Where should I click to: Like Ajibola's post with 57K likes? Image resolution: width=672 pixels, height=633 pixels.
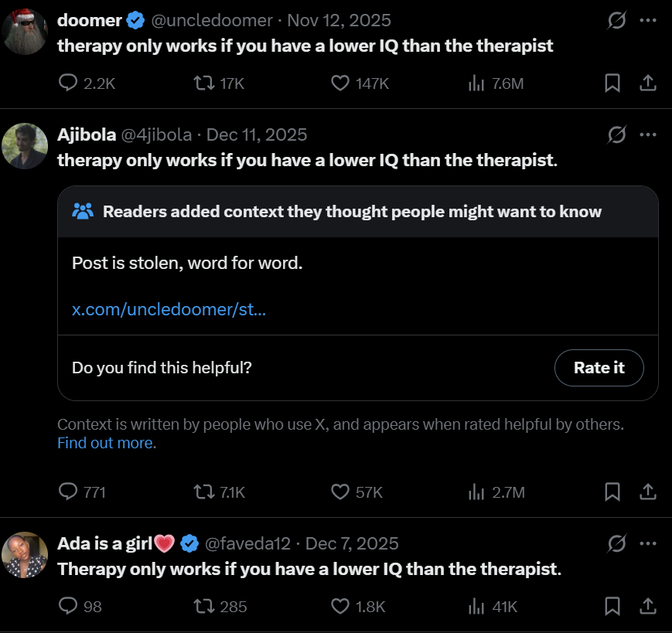click(x=340, y=492)
